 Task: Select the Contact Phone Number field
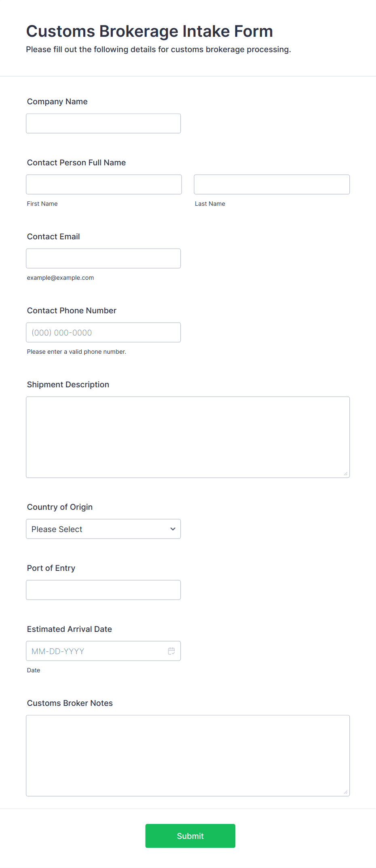point(104,332)
